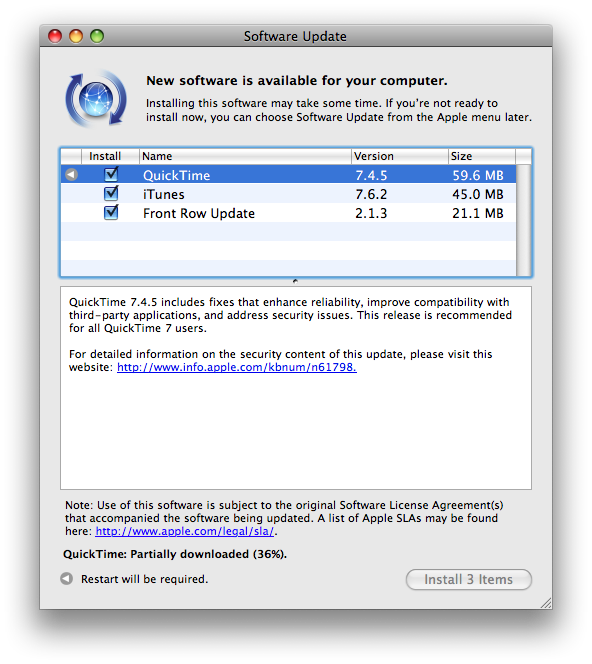Select the Front Row Update row

(288, 213)
